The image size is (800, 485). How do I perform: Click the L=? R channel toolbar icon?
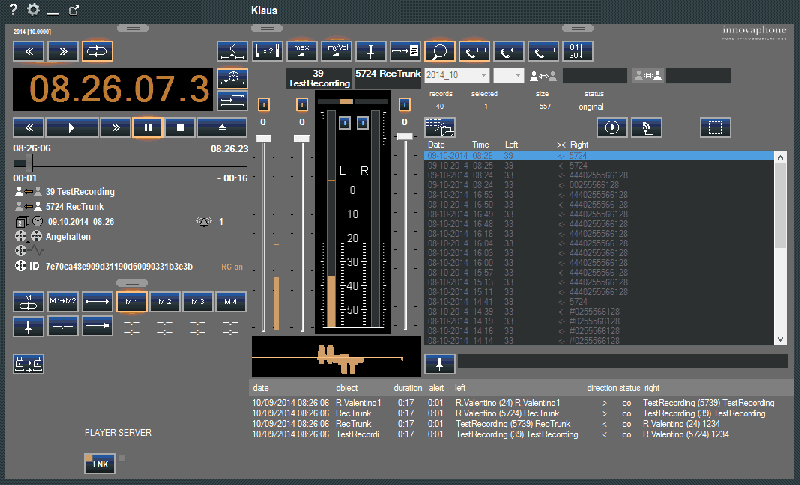pos(267,52)
